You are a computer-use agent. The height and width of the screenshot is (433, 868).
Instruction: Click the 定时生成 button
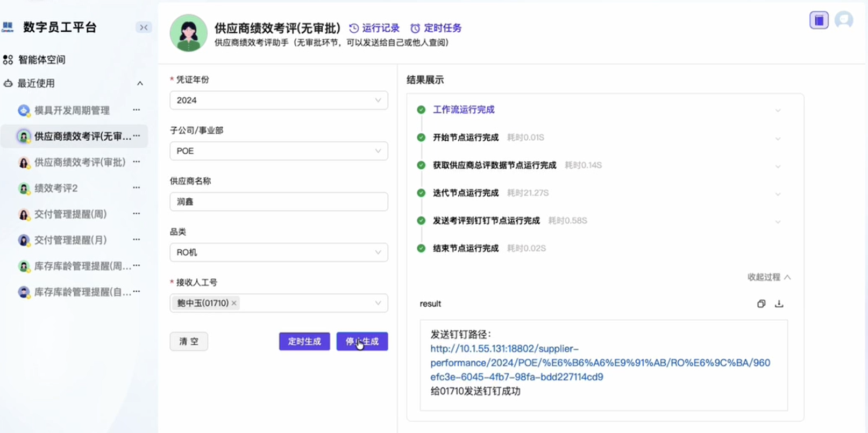304,342
